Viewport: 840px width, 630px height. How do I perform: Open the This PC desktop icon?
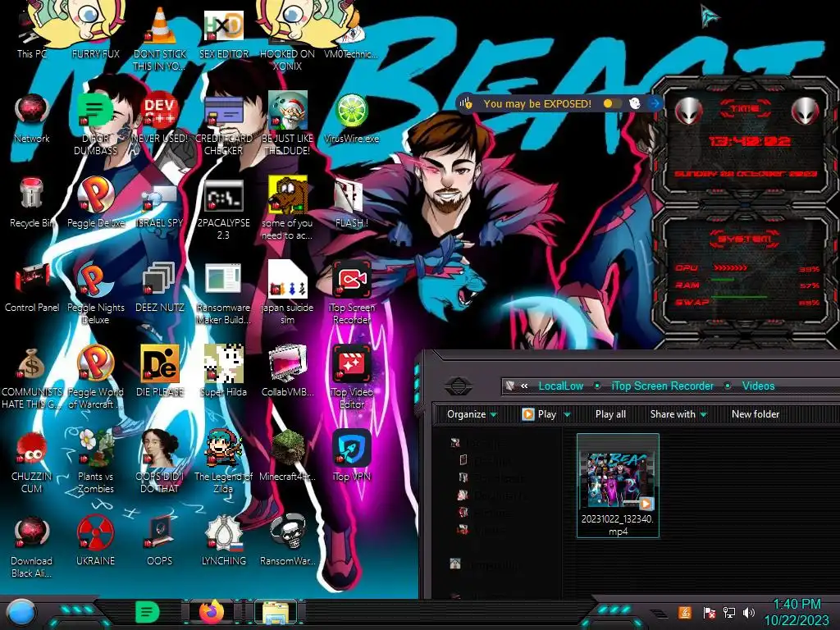[x=32, y=34]
